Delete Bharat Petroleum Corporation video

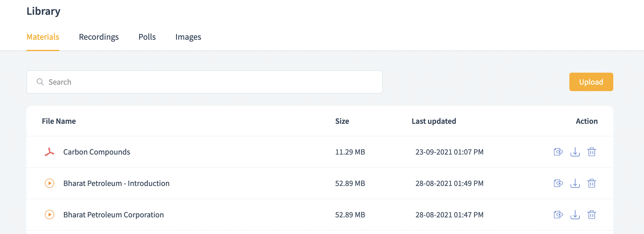591,215
